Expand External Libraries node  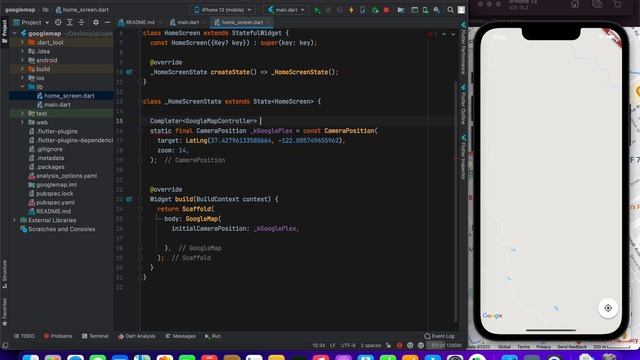(15, 220)
